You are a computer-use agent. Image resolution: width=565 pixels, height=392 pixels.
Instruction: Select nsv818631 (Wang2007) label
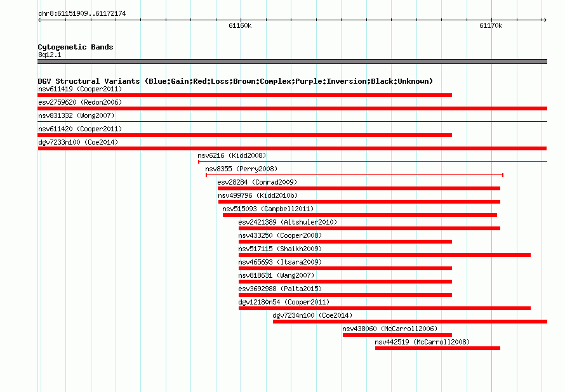tap(276, 275)
